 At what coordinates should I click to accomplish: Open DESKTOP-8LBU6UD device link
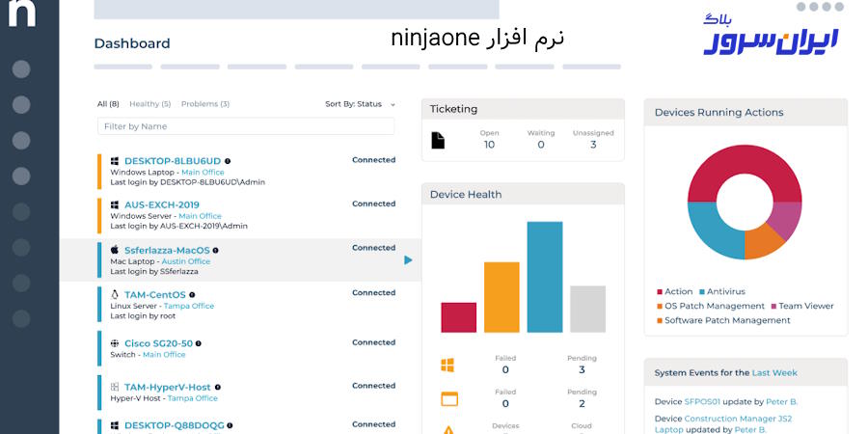click(x=173, y=161)
